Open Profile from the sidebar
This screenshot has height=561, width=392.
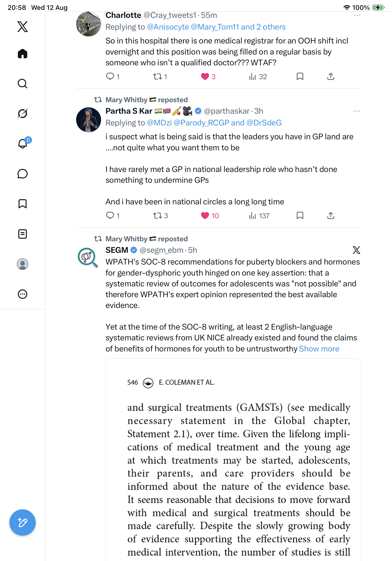23,264
